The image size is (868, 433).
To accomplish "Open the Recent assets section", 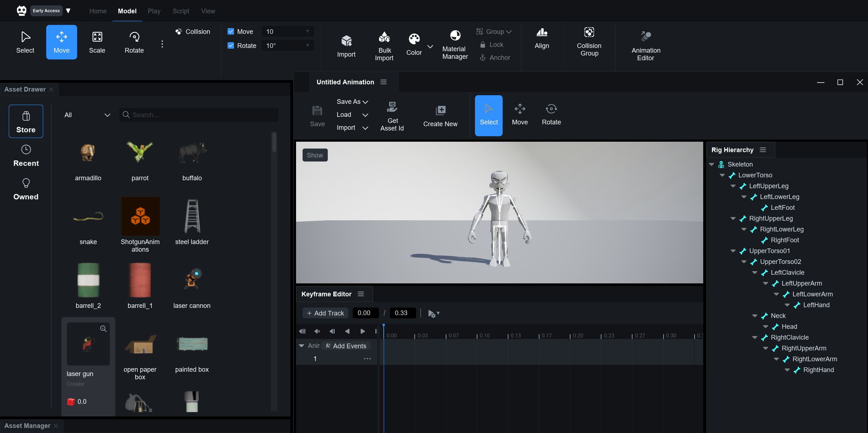I will (26, 155).
